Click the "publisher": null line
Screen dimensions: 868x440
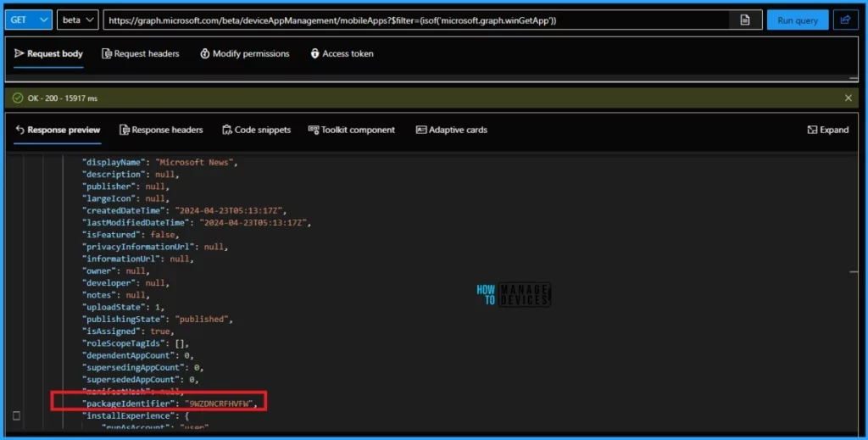pos(125,187)
